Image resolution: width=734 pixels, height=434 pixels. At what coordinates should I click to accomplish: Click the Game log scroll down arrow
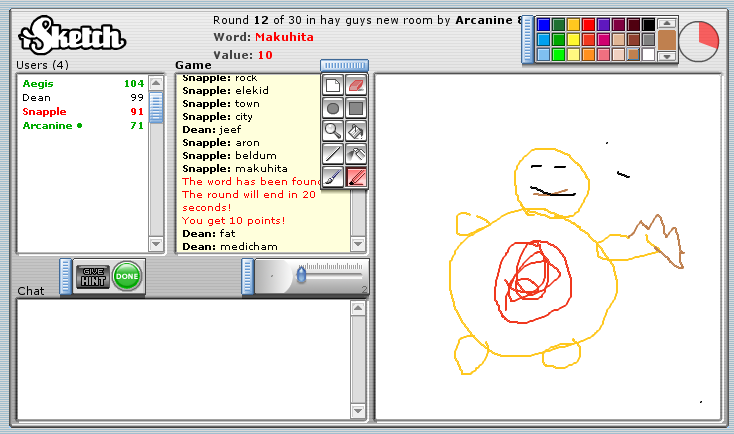tap(358, 244)
